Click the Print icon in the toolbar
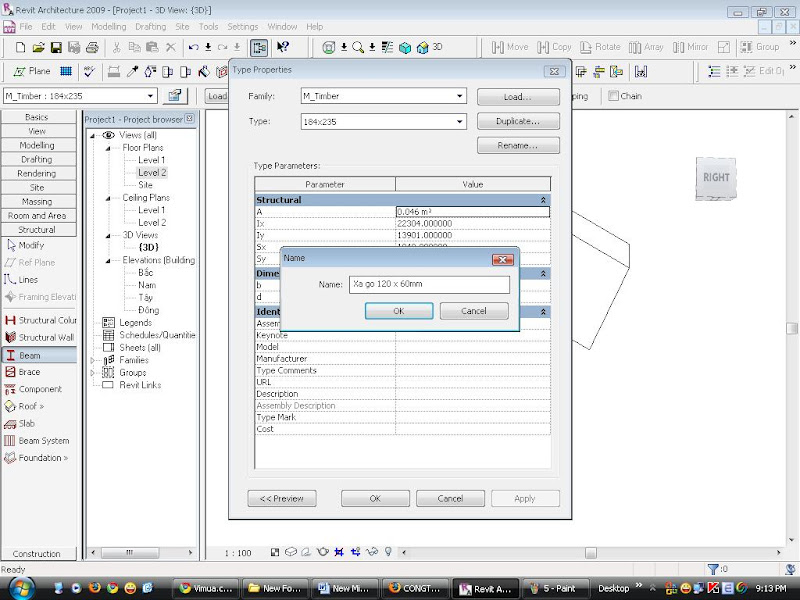Screen dimensions: 800x600 click(92, 47)
